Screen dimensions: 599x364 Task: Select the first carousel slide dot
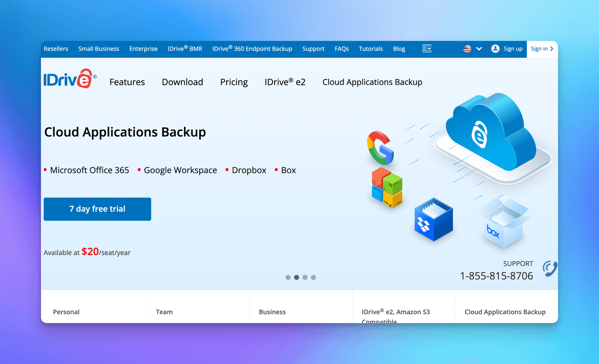288,277
